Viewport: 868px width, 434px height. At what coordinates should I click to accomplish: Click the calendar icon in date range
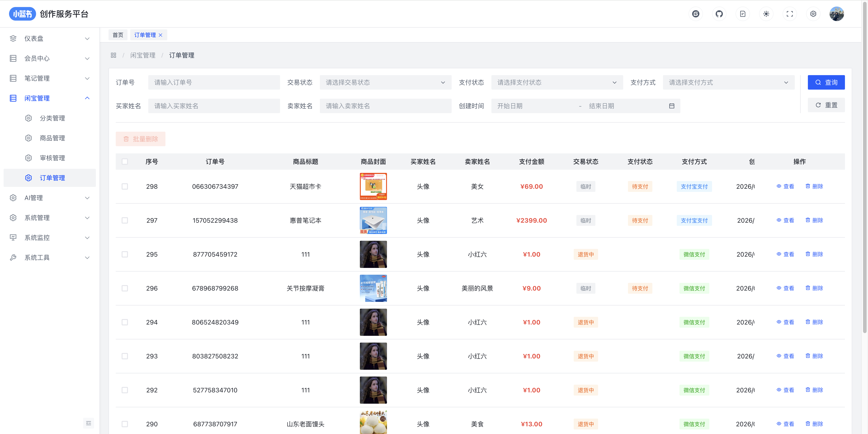pyautogui.click(x=672, y=106)
